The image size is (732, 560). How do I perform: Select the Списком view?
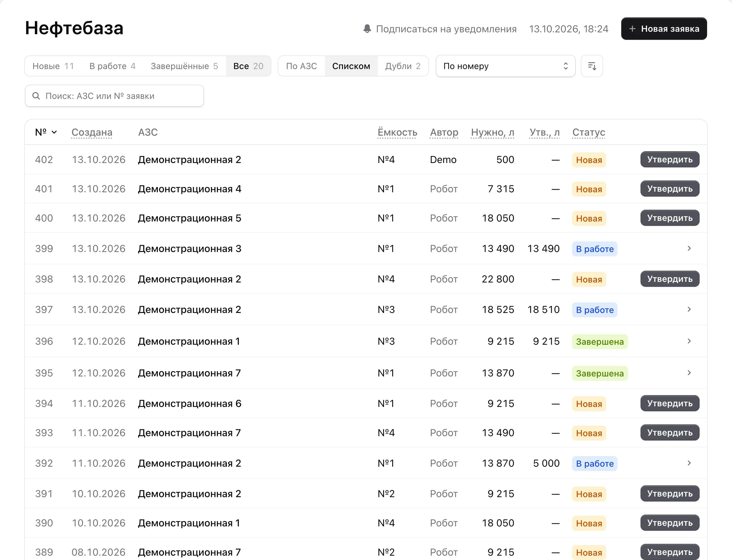pos(351,66)
